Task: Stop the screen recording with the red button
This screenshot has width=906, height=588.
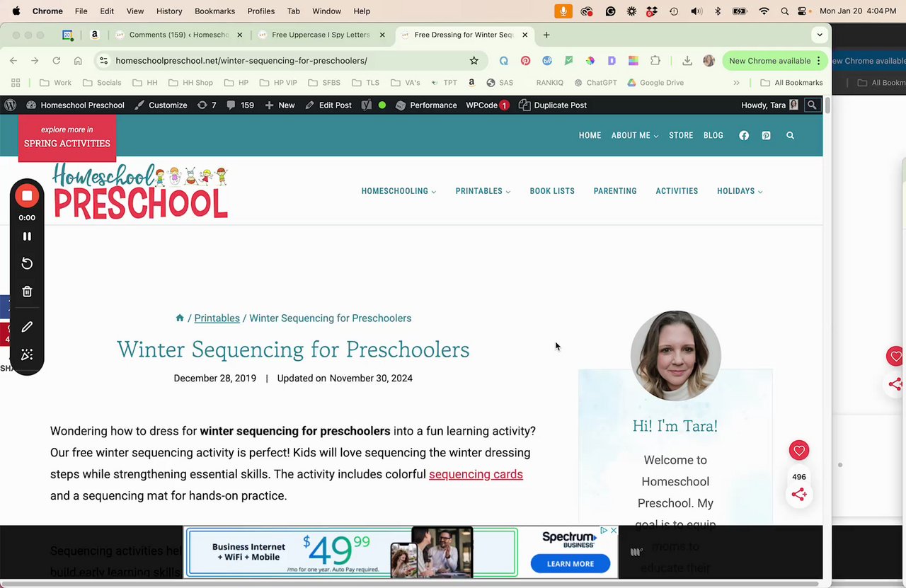Action: click(27, 196)
